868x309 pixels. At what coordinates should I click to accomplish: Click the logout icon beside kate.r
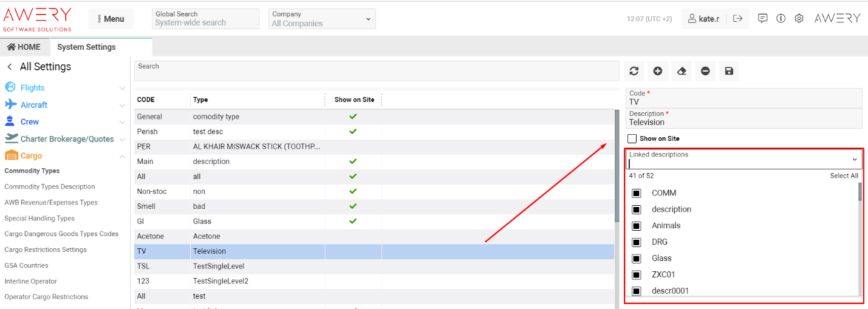(x=738, y=19)
